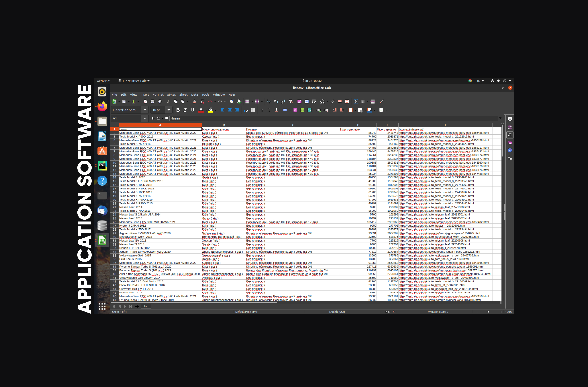Open the Format menu
This screenshot has width=588, height=387.
coord(158,95)
